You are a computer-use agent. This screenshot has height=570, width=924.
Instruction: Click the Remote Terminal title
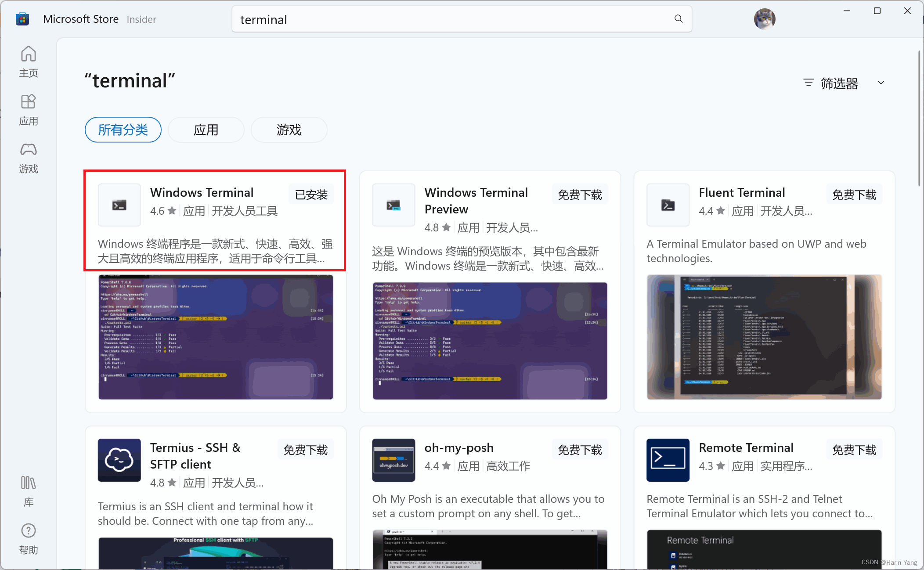pyautogui.click(x=746, y=447)
